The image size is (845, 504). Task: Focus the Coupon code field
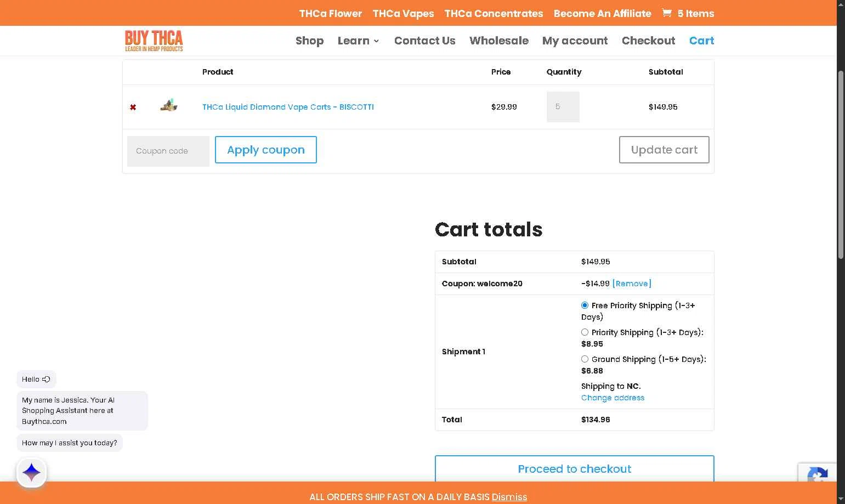tap(168, 151)
